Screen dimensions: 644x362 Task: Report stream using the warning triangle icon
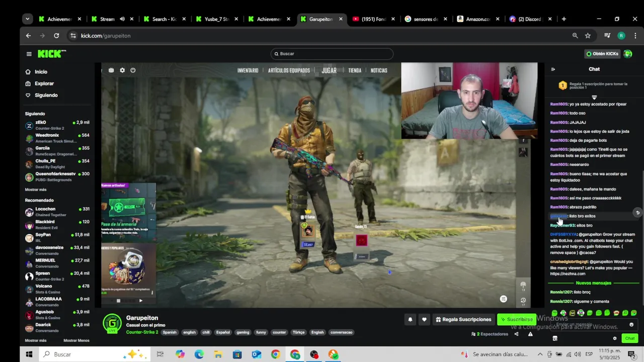tap(530, 334)
